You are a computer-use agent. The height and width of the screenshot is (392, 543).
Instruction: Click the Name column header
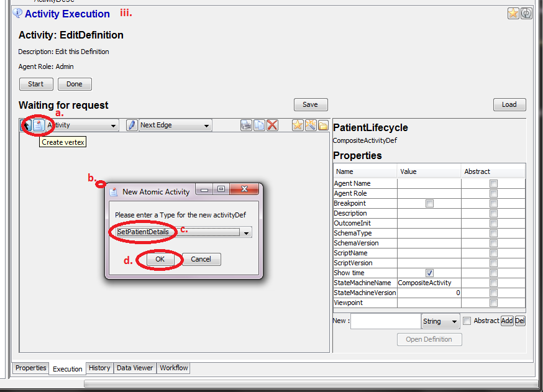pos(365,171)
